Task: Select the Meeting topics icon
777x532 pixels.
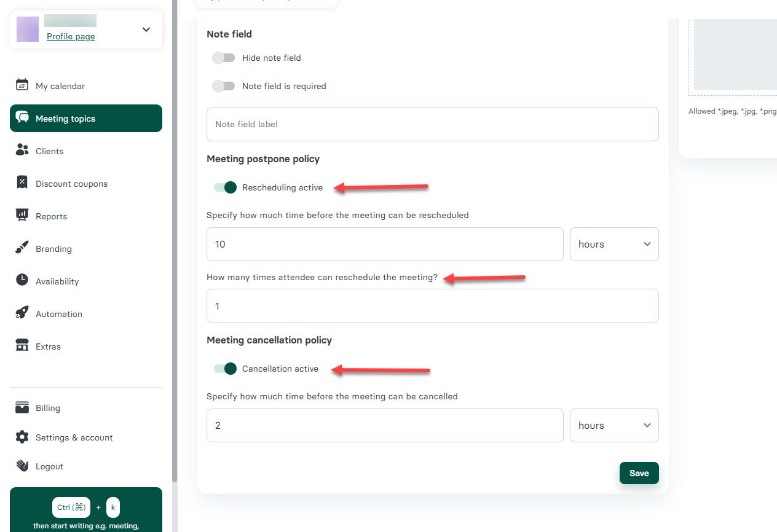Action: (22, 118)
